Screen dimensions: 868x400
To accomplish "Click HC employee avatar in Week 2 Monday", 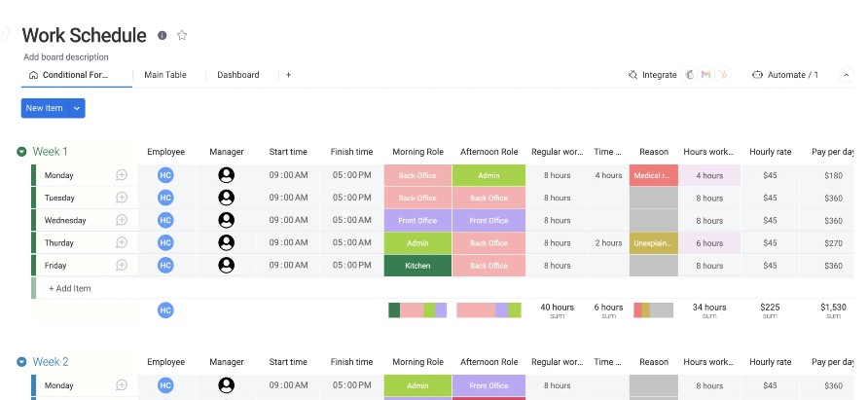I will coord(165,385).
